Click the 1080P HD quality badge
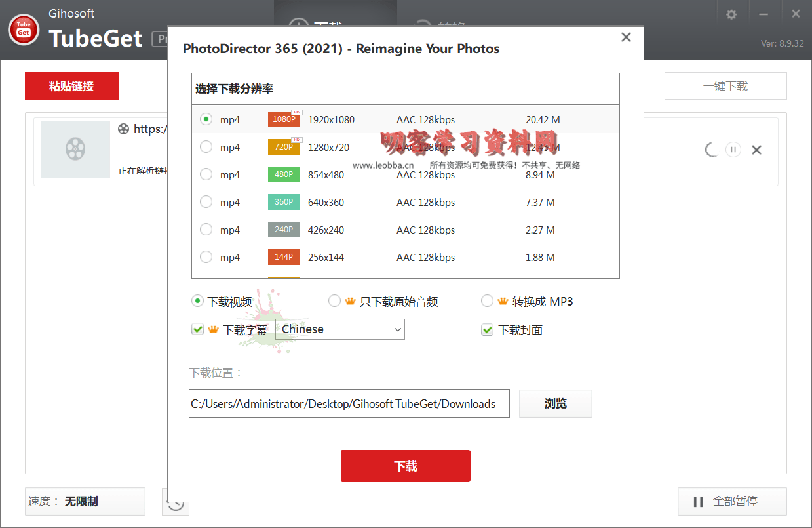Screen dimensions: 812x528 click(x=284, y=119)
